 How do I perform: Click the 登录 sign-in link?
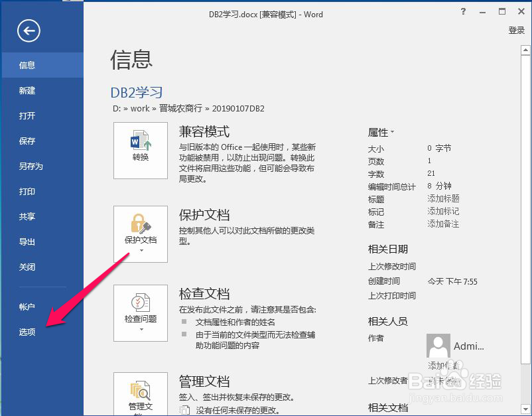pyautogui.click(x=516, y=31)
